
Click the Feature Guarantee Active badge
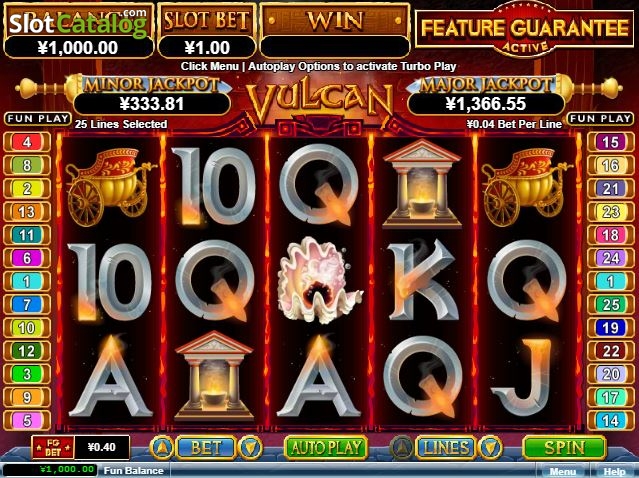coord(525,29)
